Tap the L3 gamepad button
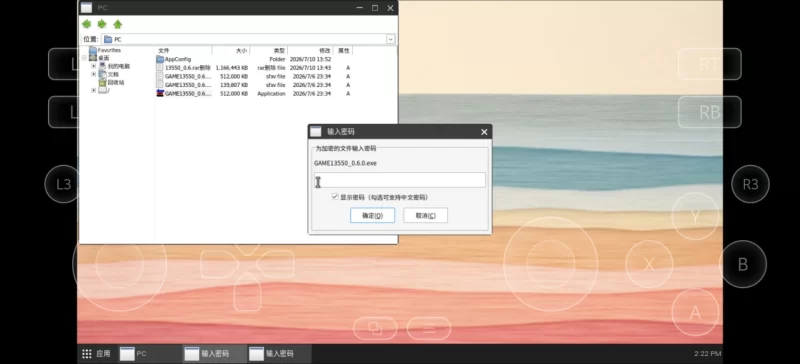Image resolution: width=800 pixels, height=364 pixels. coord(63,184)
